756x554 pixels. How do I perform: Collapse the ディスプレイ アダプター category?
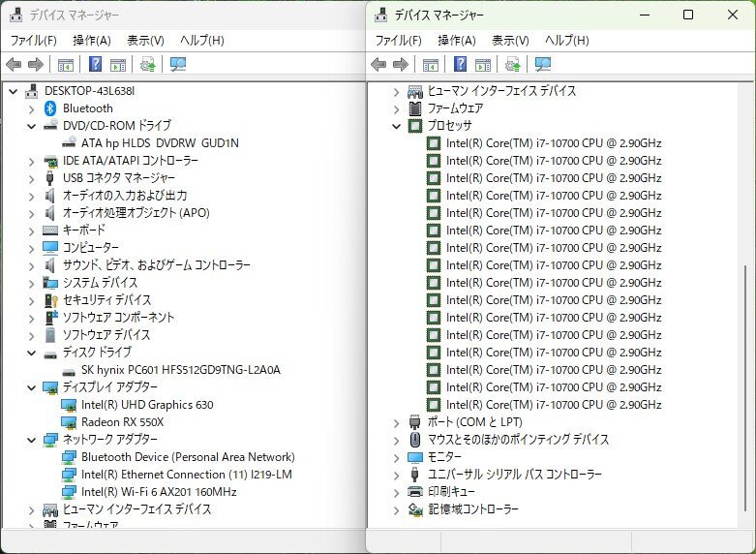pos(31,387)
